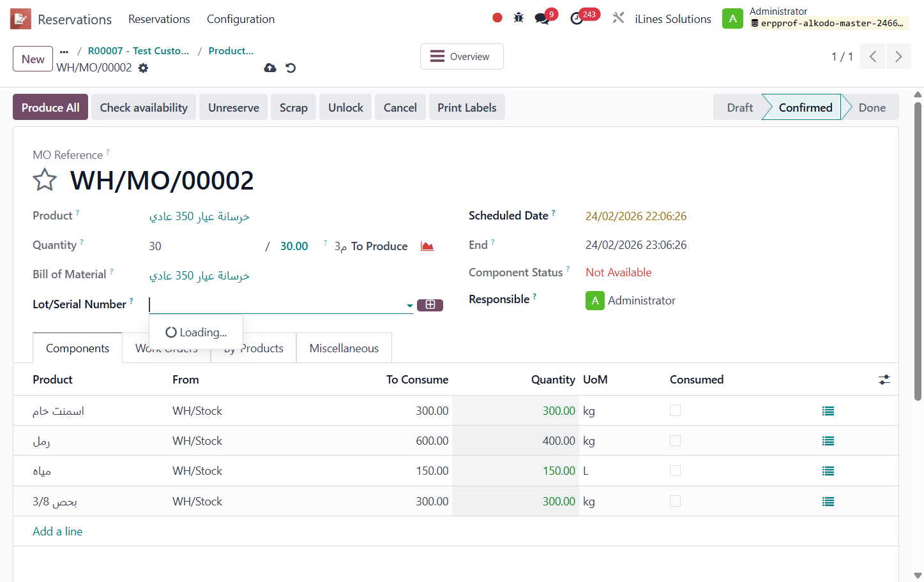Tick Consumed checkbox for بحص 3/8

pos(675,501)
